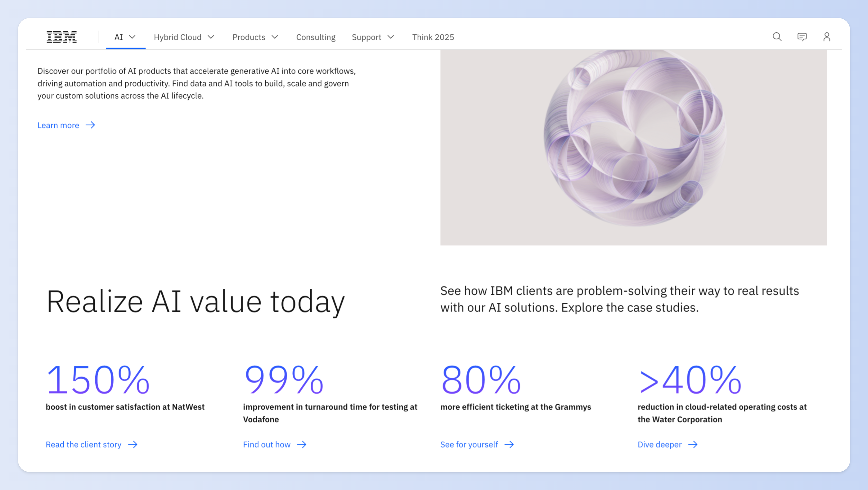Click the arrow beside Find out how
Viewport: 868px width, 490px height.
click(x=302, y=444)
